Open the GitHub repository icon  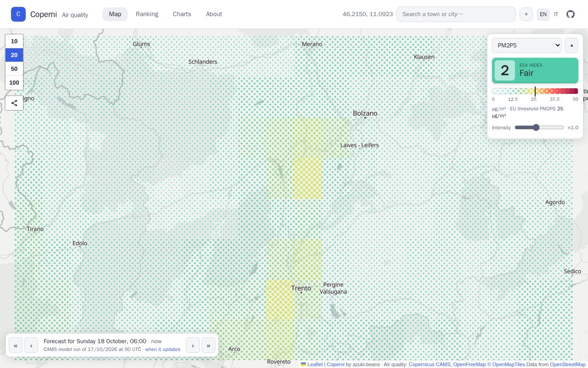coord(571,14)
